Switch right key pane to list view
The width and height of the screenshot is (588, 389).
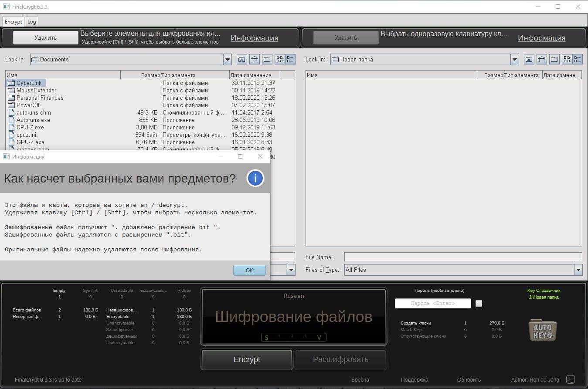point(567,59)
